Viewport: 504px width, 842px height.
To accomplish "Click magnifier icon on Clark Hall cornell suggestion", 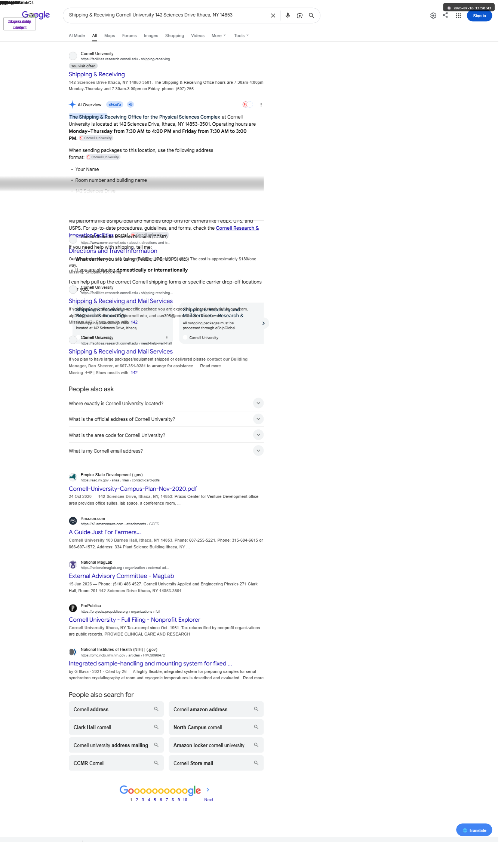I will [x=156, y=727].
